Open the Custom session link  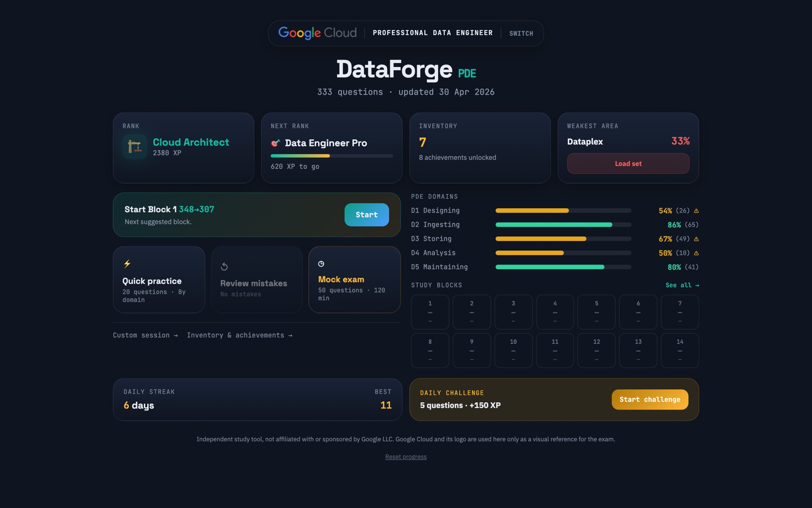(x=146, y=335)
